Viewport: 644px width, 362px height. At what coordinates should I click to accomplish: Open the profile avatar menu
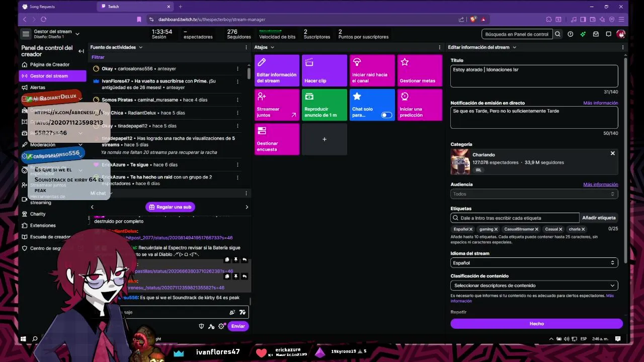click(x=621, y=34)
